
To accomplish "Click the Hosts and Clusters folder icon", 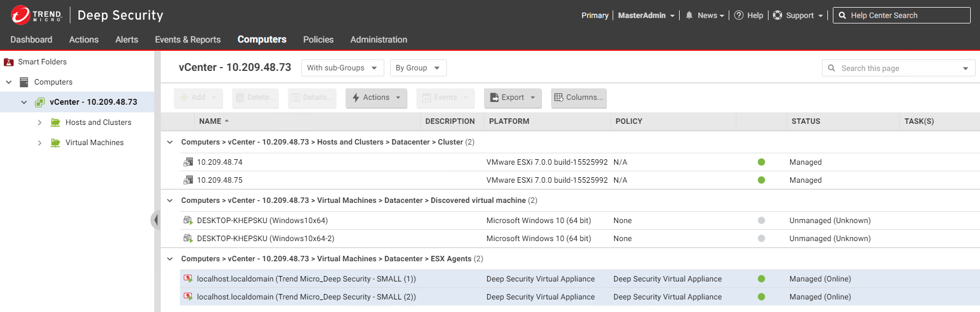I will pyautogui.click(x=55, y=122).
